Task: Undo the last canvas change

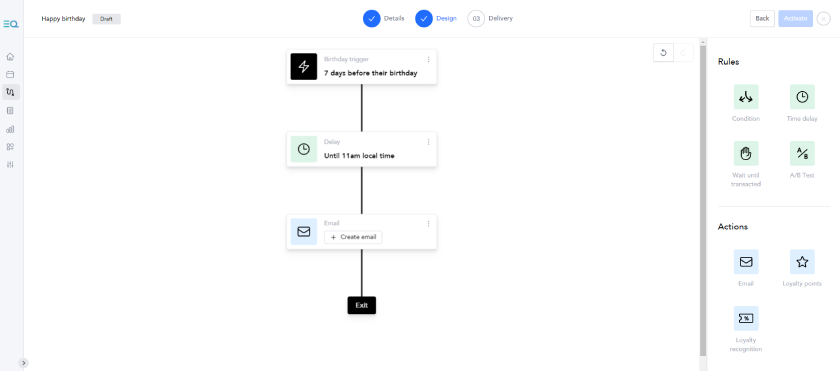Action: coord(663,52)
